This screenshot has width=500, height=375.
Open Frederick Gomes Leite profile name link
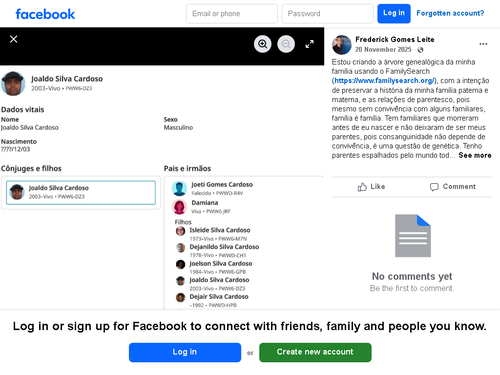coord(395,40)
